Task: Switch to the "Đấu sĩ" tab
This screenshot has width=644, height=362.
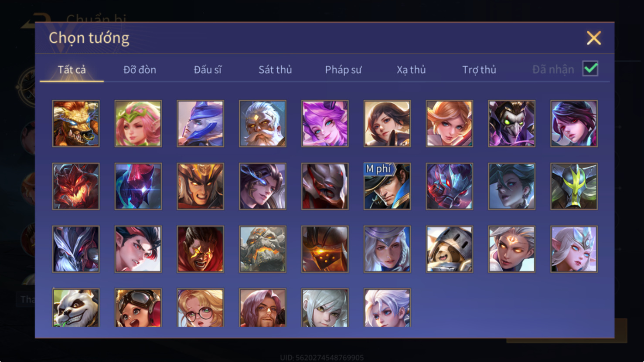Action: point(208,70)
